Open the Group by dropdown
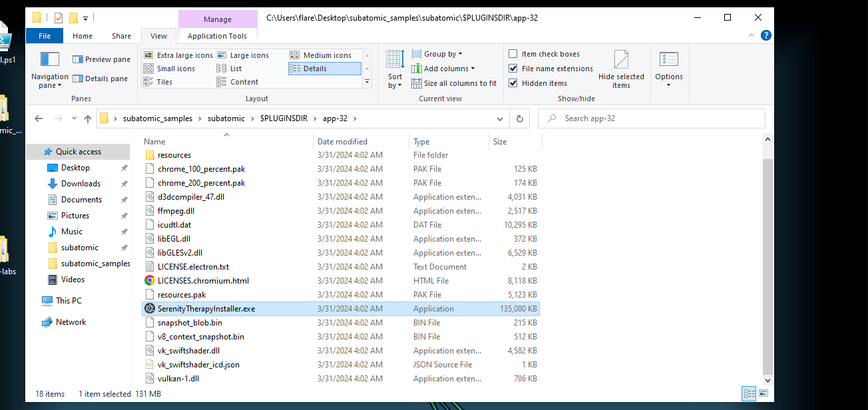Viewport: 868px width, 410px height. 437,54
